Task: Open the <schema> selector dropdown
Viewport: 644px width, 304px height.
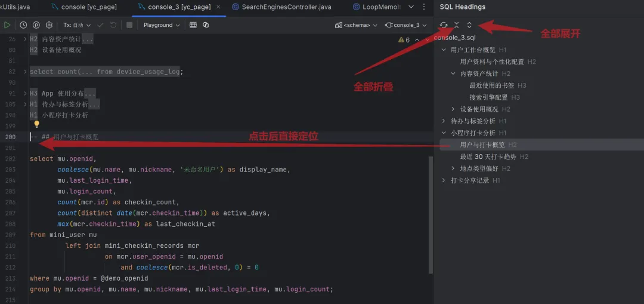Action: pos(356,25)
